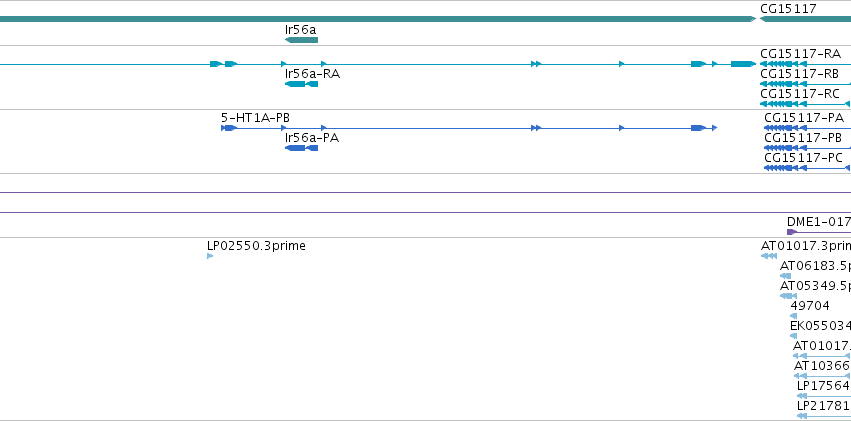This screenshot has height=421, width=851.
Task: Click the DME1-017 feature label
Action: click(x=818, y=222)
